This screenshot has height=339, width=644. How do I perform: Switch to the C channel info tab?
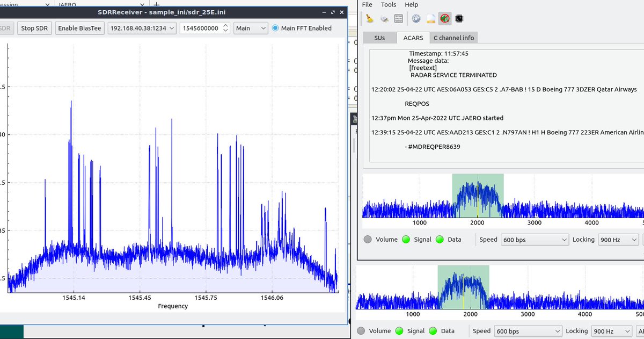coord(453,38)
